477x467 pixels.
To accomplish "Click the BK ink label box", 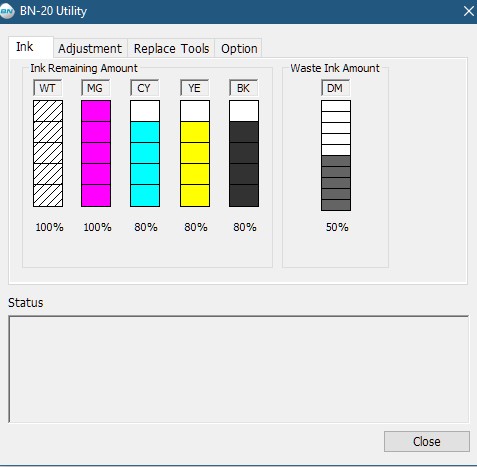I will 244,88.
